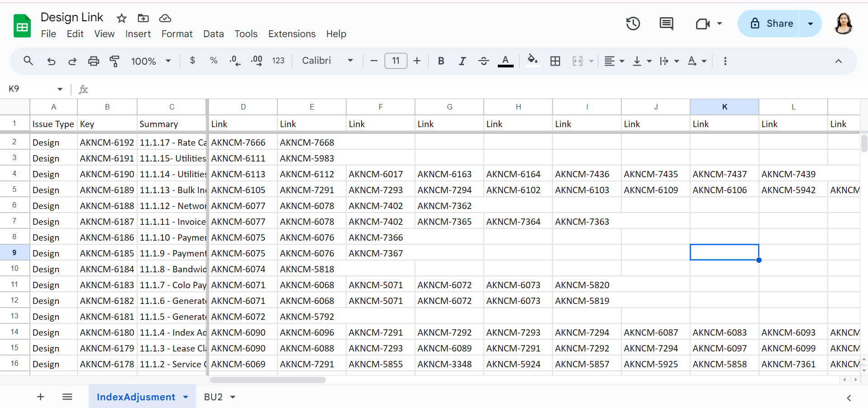Viewport: 868px width, 408px height.
Task: Open the comments panel icon
Action: point(666,24)
